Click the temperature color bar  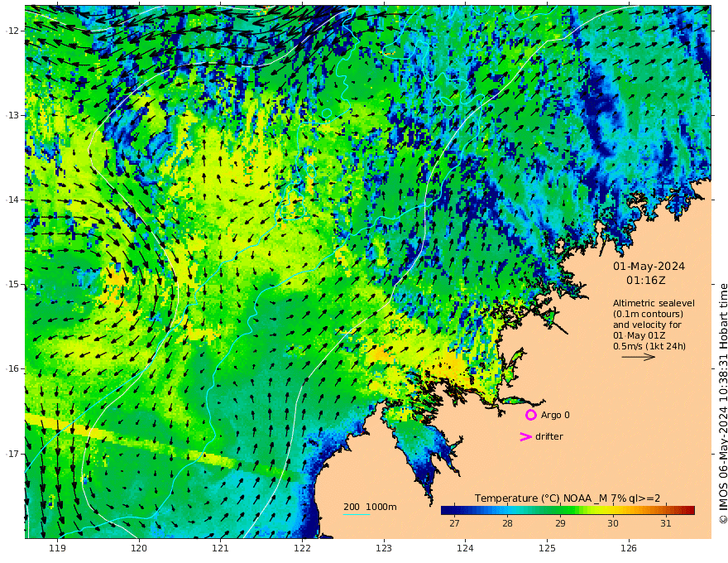[x=568, y=511]
